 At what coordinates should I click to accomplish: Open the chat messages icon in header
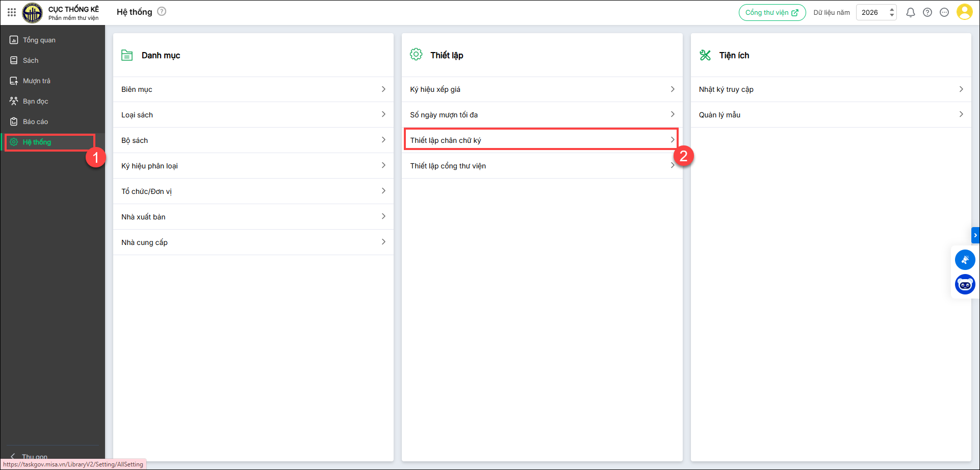pos(944,12)
